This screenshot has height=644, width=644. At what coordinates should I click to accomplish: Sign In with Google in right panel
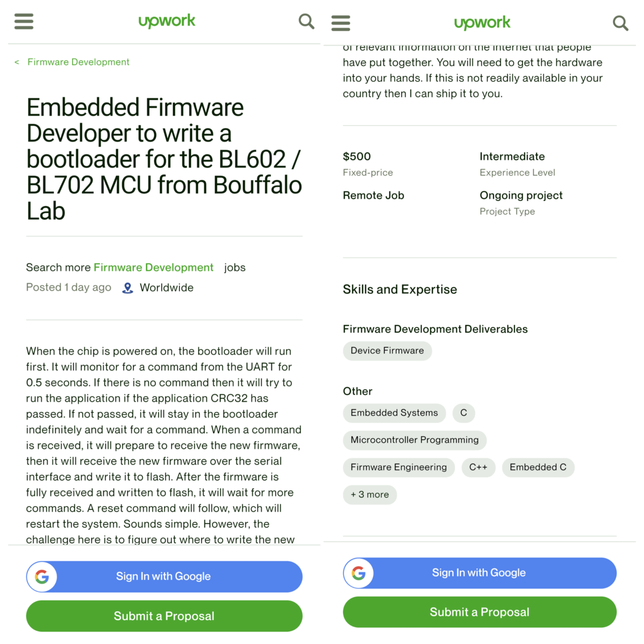479,573
